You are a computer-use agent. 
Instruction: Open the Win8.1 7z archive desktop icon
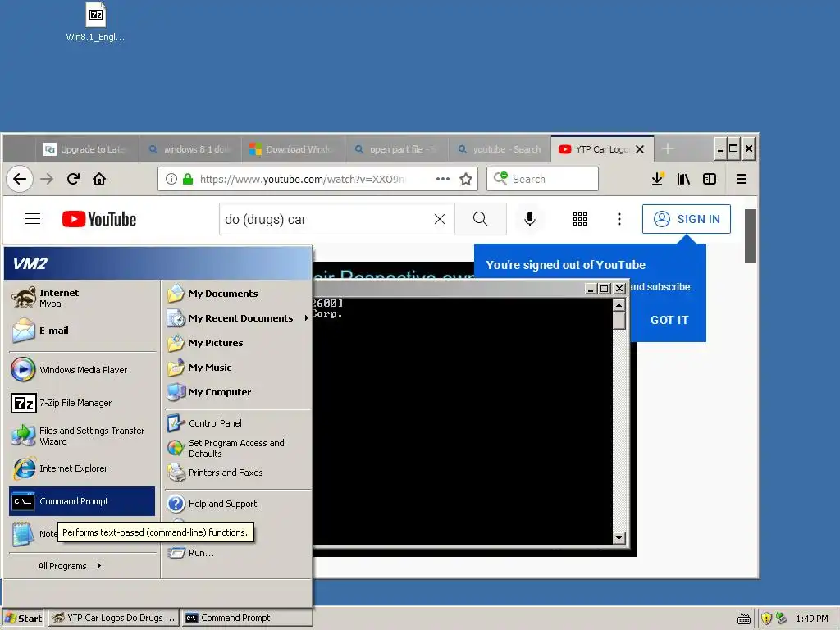pyautogui.click(x=95, y=22)
